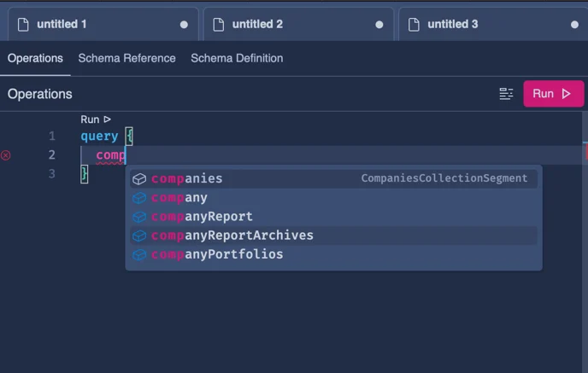Screen dimensions: 588x373
Task: Select the companies autocomplete suggestion
Action: 334,178
